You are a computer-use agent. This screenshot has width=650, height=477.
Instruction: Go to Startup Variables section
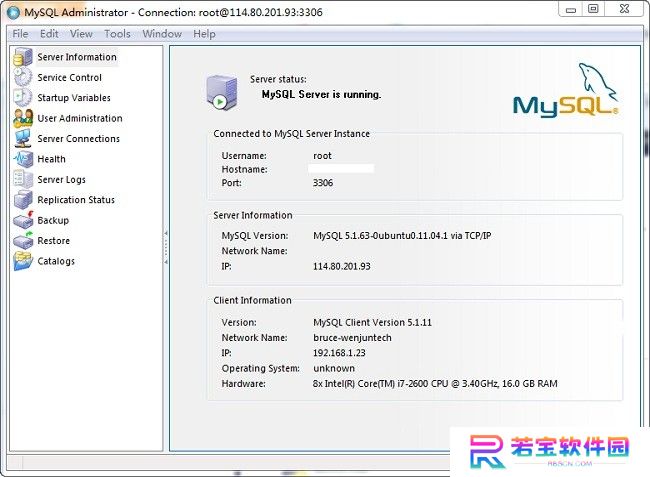point(74,98)
